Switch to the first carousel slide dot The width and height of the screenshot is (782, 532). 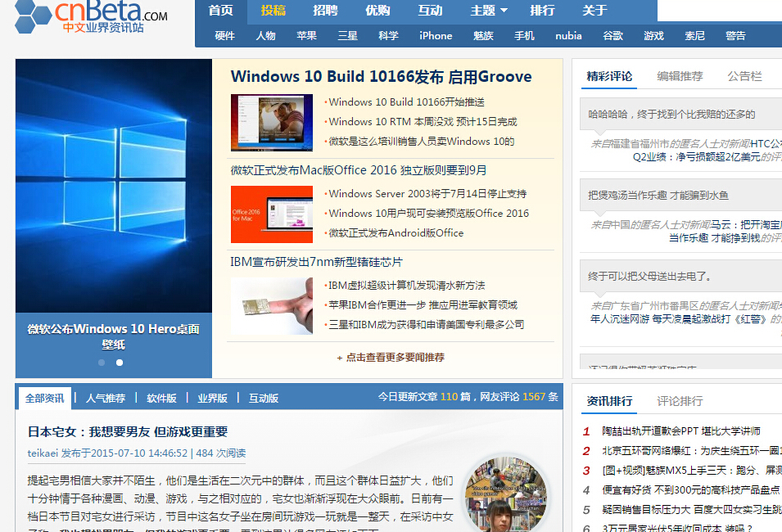click(102, 363)
